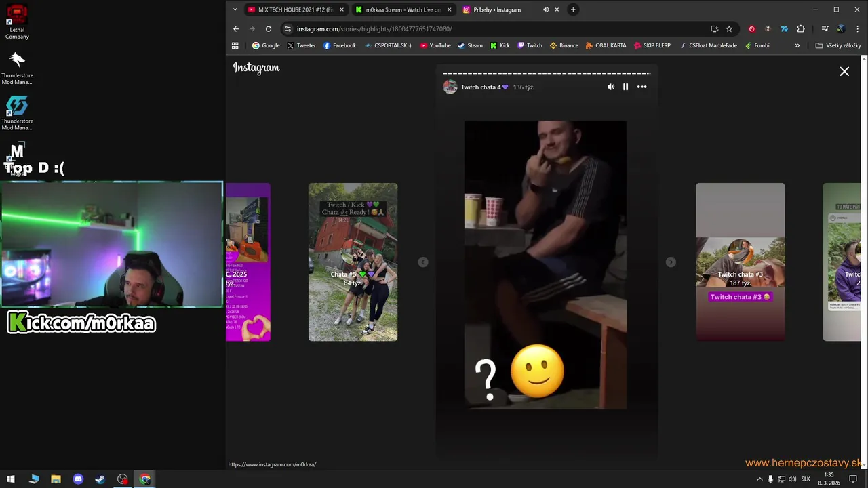Image resolution: width=868 pixels, height=488 pixels.
Task: Open the notification center icon
Action: click(853, 479)
